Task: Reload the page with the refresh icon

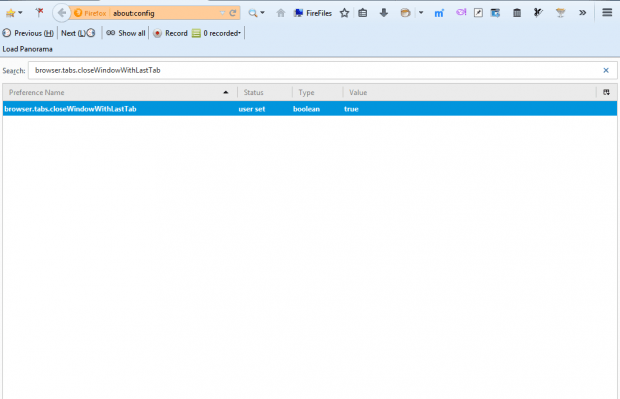Action: (233, 13)
